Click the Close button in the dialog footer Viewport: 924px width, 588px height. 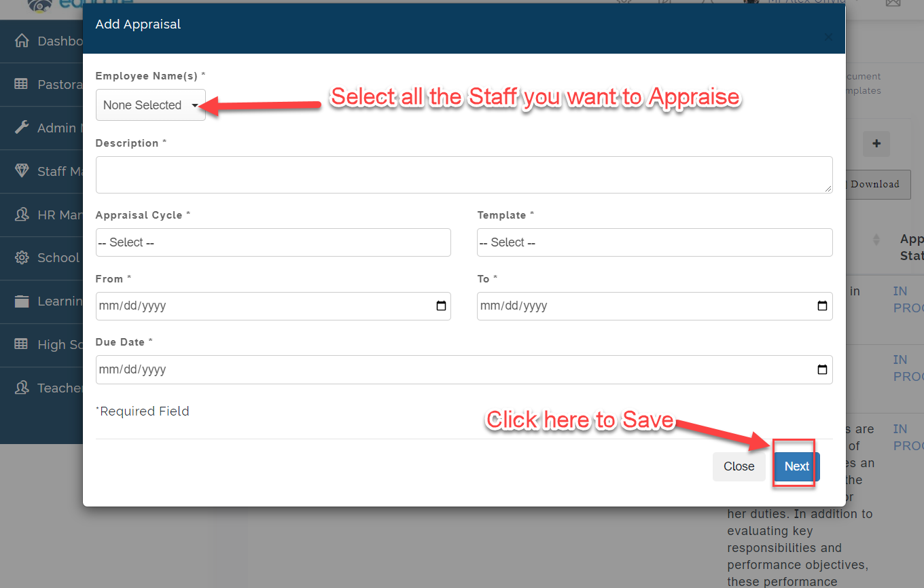(739, 466)
